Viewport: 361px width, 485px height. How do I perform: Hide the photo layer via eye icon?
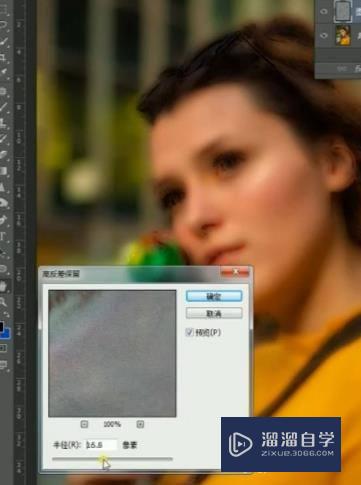click(323, 36)
